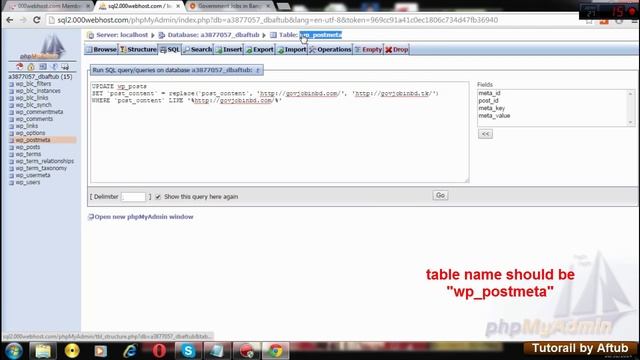Open Internet Explorer from the taskbar
Image resolution: width=640 pixels, height=360 pixels.
[x=130, y=351]
